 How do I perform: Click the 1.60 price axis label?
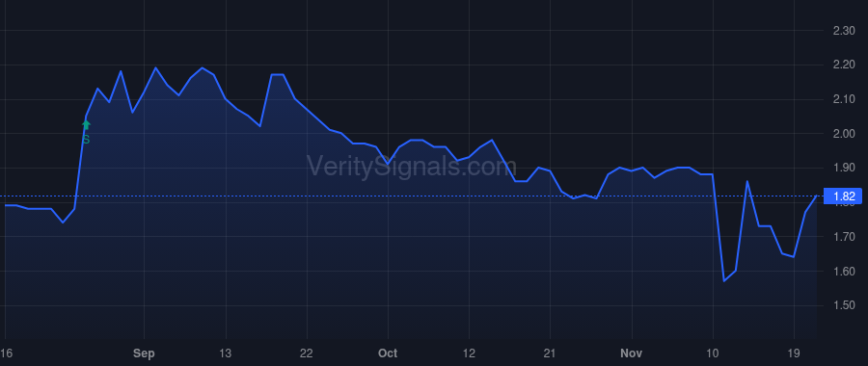point(844,271)
